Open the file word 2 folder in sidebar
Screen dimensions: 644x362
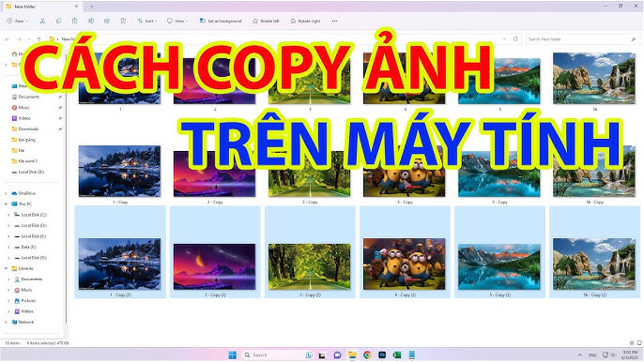(28, 161)
